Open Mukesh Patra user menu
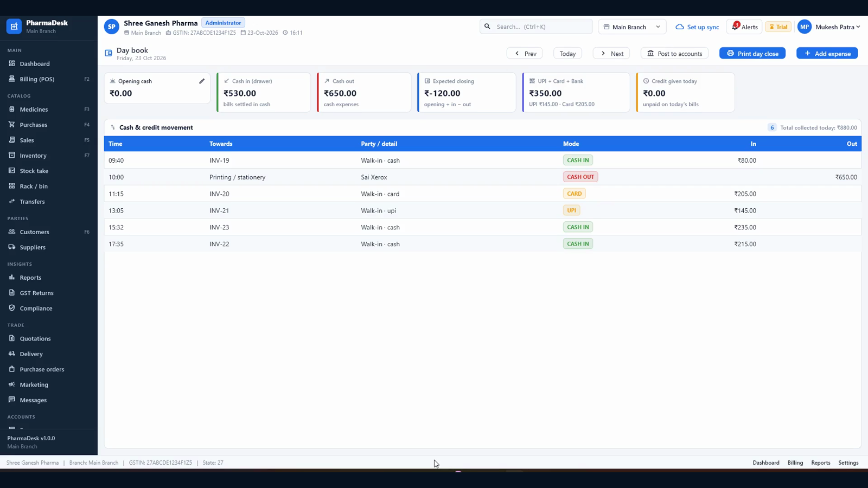 click(829, 27)
